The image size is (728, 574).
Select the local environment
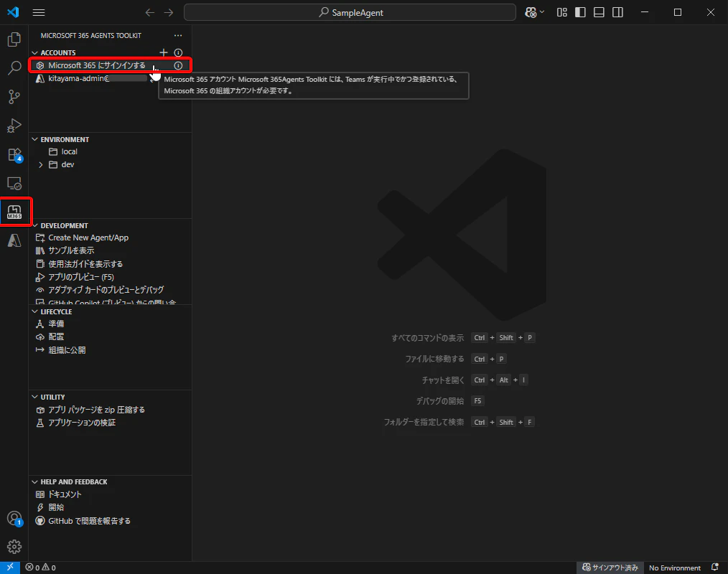tap(110, 151)
